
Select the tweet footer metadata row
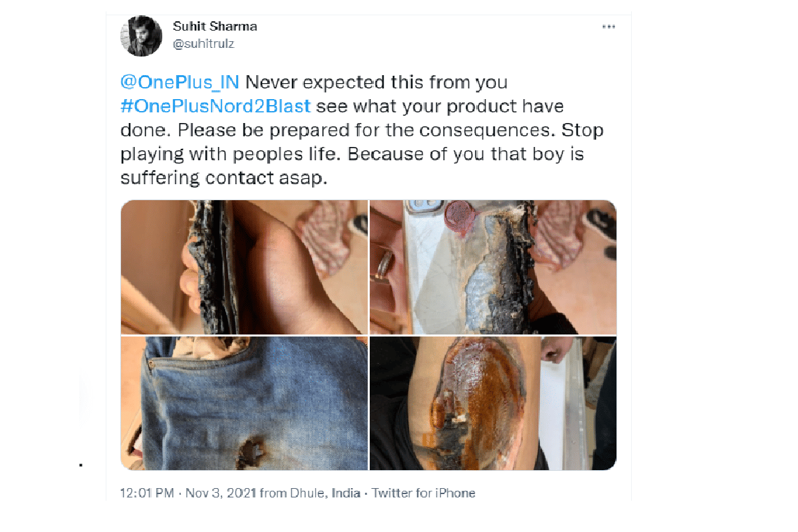298,493
